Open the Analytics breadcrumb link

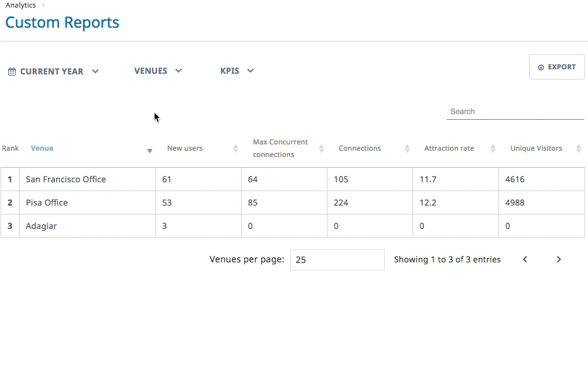point(21,5)
